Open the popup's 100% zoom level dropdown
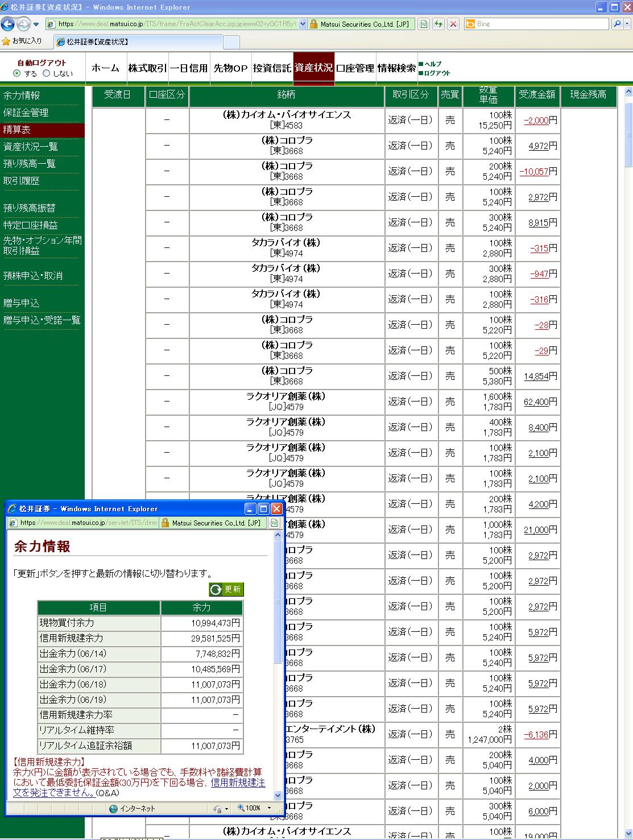633x840 pixels. click(269, 808)
